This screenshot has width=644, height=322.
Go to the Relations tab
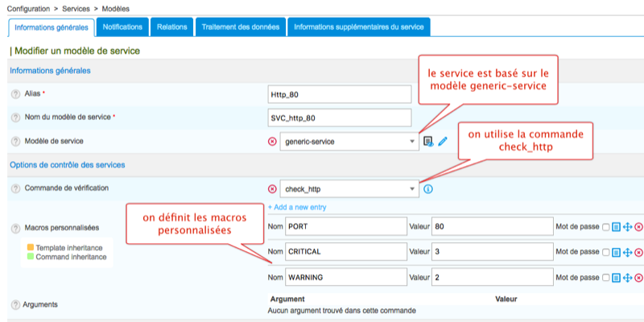172,27
